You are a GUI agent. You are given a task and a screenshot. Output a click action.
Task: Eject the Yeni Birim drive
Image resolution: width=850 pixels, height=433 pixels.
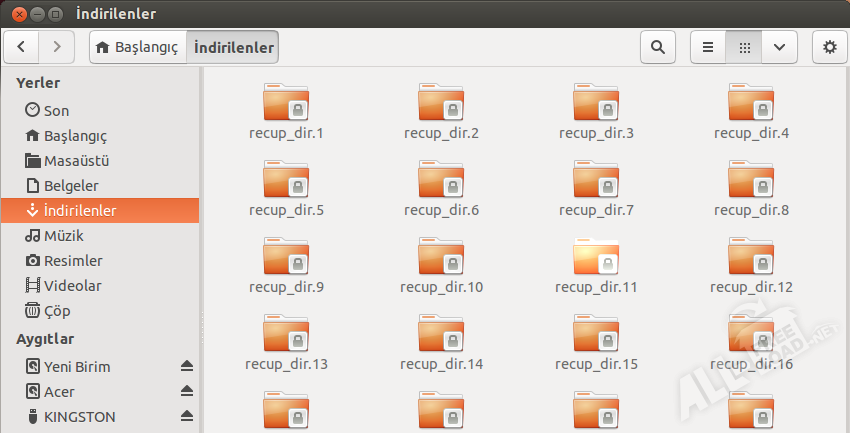(x=187, y=367)
